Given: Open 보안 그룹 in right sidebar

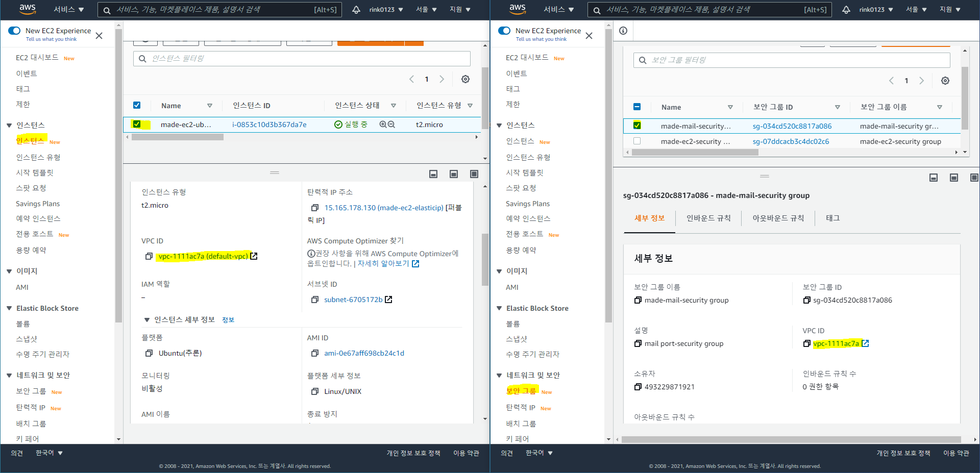Looking at the screenshot, I should [x=521, y=391].
